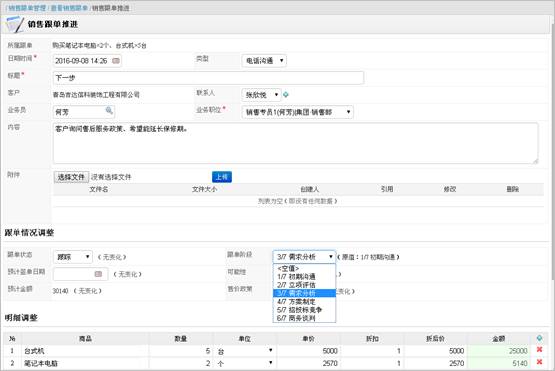Select the 5/7 招投标竞争 option
Screen dimensions: 555x371
click(x=304, y=310)
